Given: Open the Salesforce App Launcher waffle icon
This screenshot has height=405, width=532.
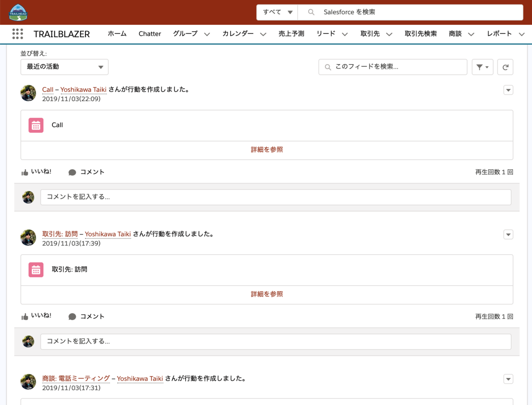Looking at the screenshot, I should tap(17, 34).
